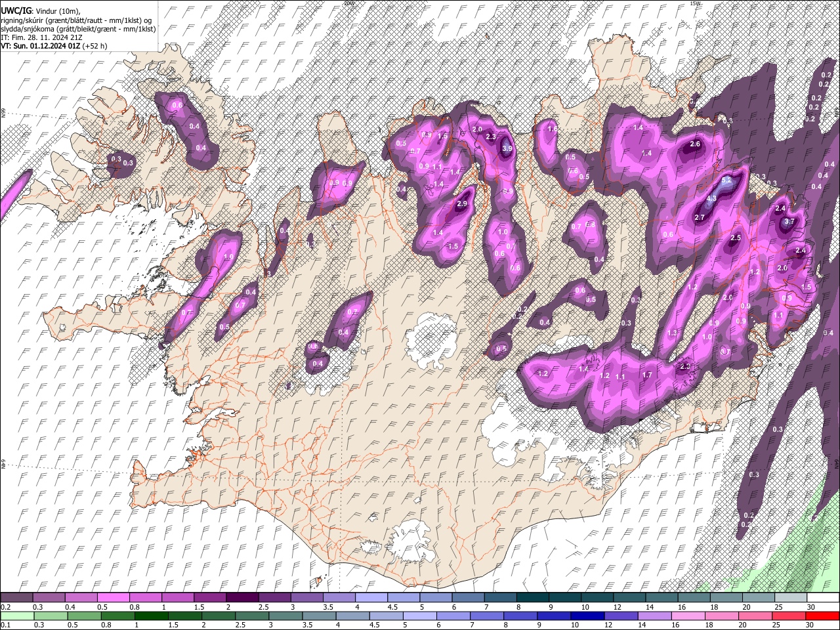
Task: Click the '12' label on the upper scale
Action: coord(617,607)
